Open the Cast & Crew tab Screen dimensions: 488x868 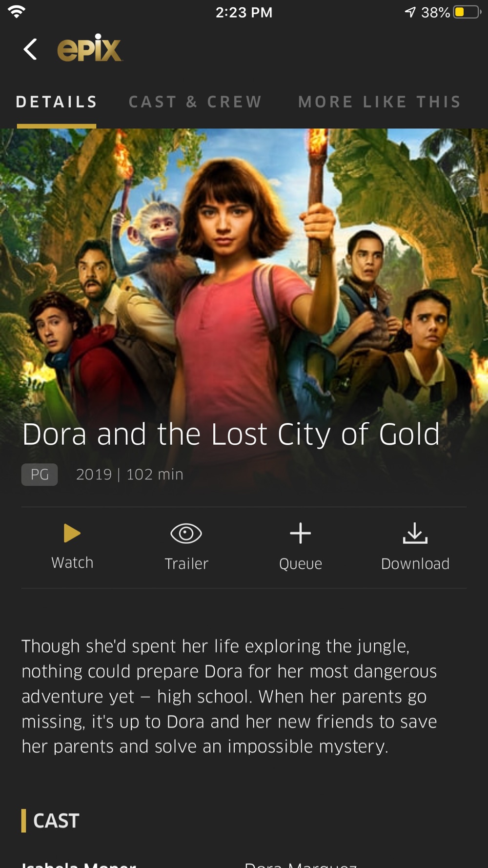195,102
